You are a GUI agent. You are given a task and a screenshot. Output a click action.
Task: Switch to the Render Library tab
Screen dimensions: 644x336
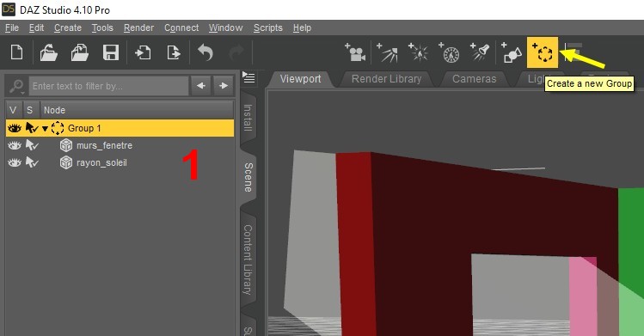(386, 79)
